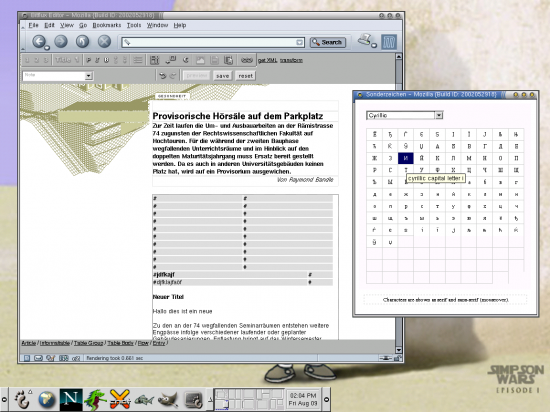Click the Table Group breadcrumb link
The image size is (550, 412).
88,343
